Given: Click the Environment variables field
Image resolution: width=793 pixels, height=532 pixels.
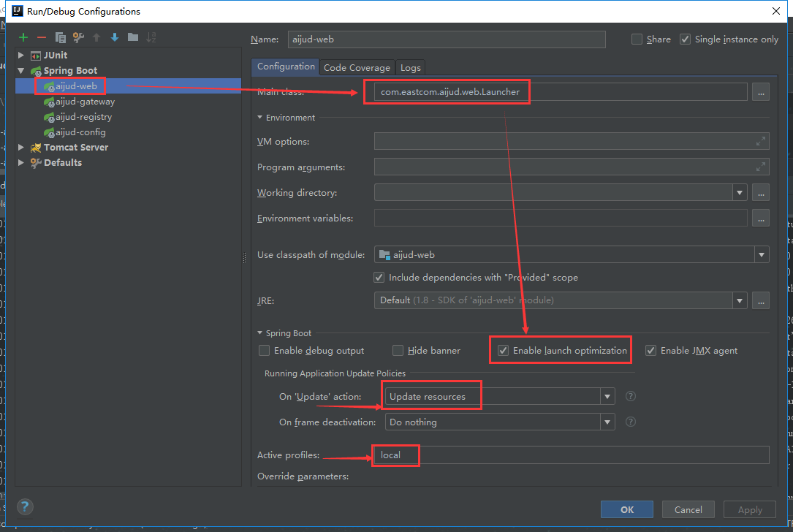Looking at the screenshot, I should pos(561,218).
